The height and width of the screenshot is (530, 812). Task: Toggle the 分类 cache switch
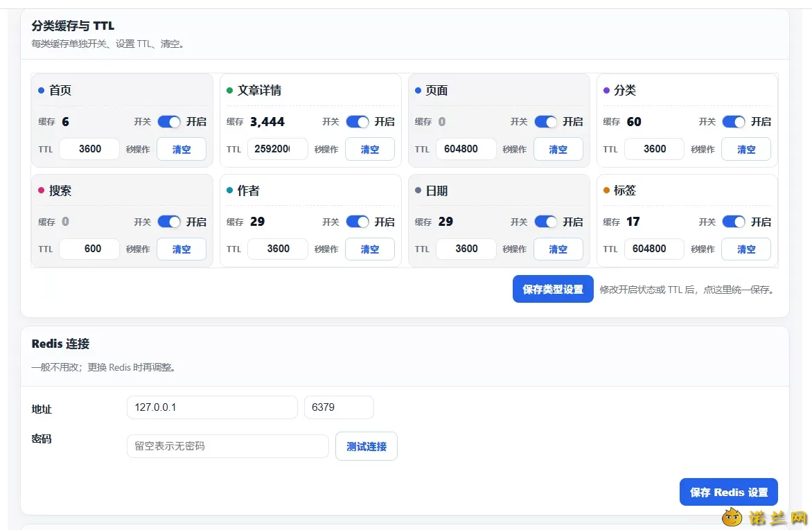[734, 122]
